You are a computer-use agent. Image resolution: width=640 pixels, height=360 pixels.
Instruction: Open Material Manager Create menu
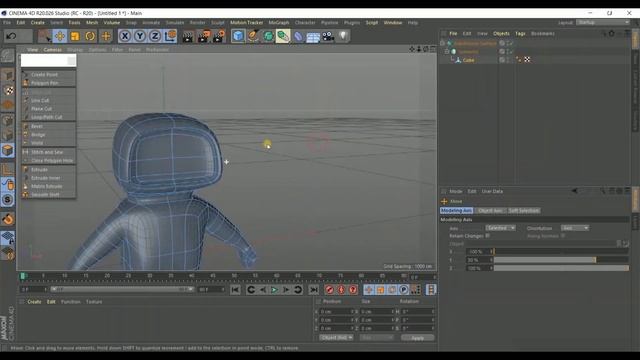point(34,302)
